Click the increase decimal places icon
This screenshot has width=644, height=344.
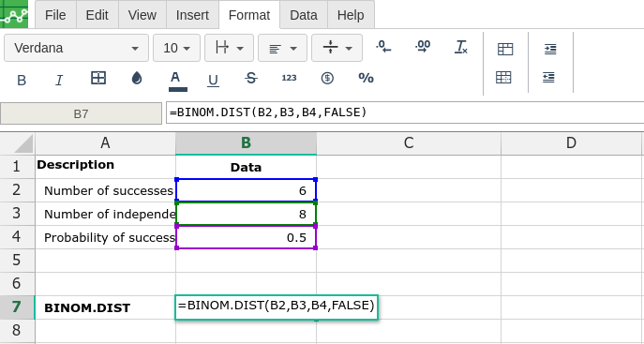pyautogui.click(x=423, y=47)
